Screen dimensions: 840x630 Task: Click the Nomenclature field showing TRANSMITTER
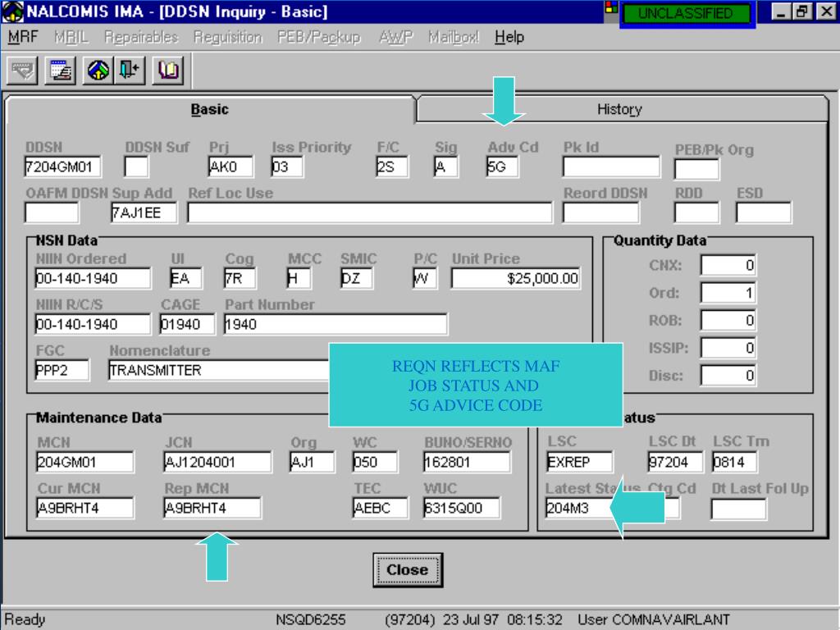click(218, 370)
